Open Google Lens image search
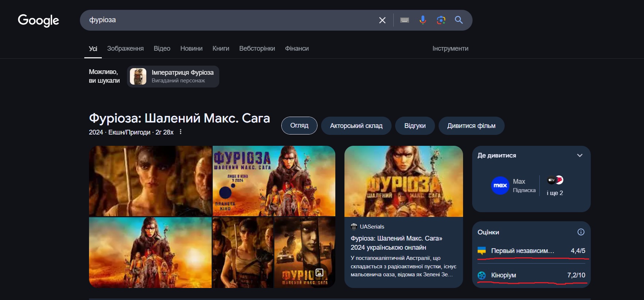 (441, 20)
